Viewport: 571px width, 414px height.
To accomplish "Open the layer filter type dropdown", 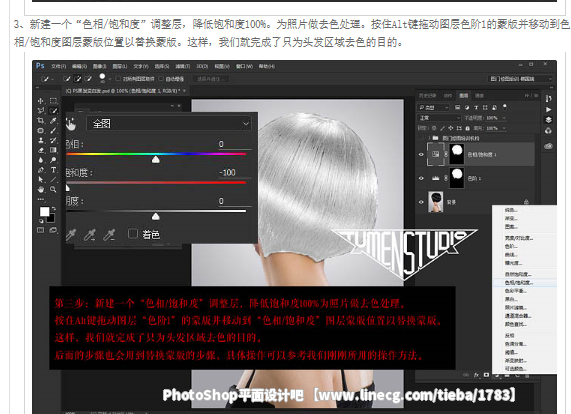I will (x=433, y=107).
